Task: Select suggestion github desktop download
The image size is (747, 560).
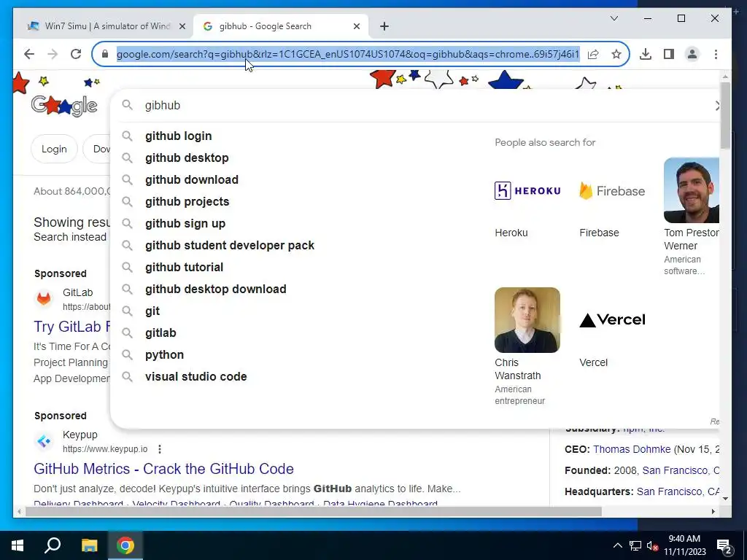Action: [215, 289]
